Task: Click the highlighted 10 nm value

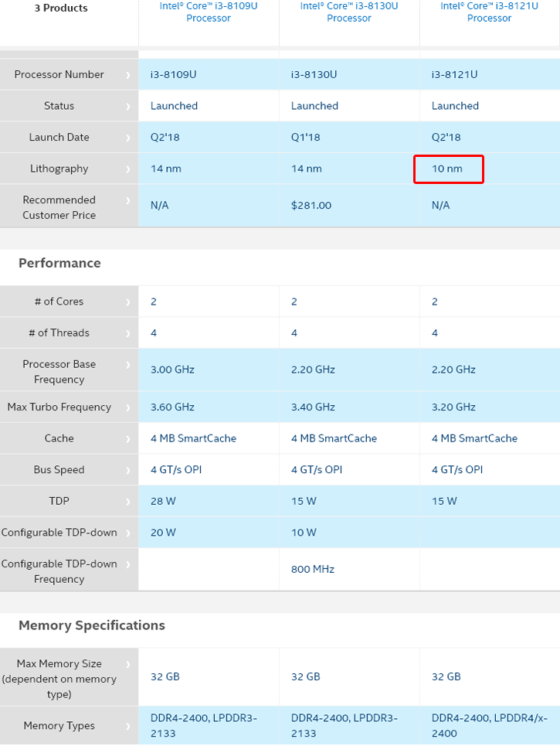Action: pos(448,169)
